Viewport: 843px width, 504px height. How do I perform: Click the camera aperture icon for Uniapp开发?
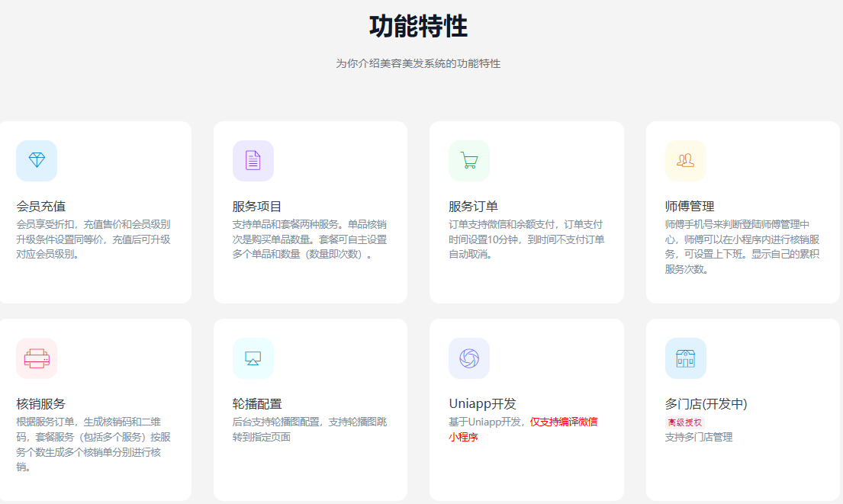click(469, 358)
